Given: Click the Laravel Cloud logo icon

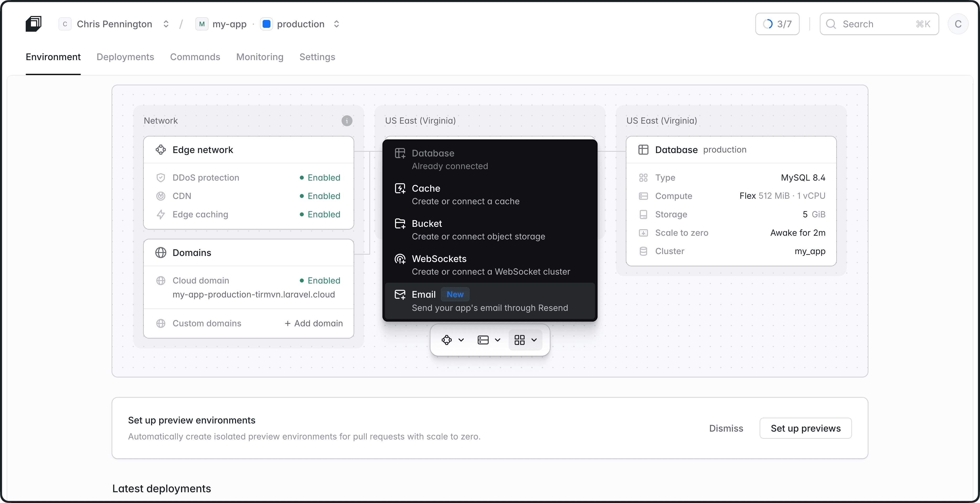Looking at the screenshot, I should click(34, 24).
